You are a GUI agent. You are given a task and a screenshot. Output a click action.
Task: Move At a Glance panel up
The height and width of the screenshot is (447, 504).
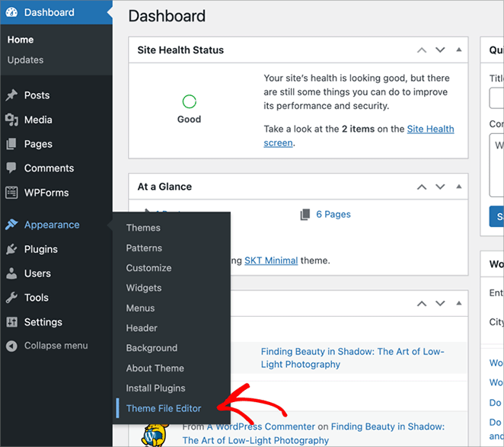tap(421, 187)
